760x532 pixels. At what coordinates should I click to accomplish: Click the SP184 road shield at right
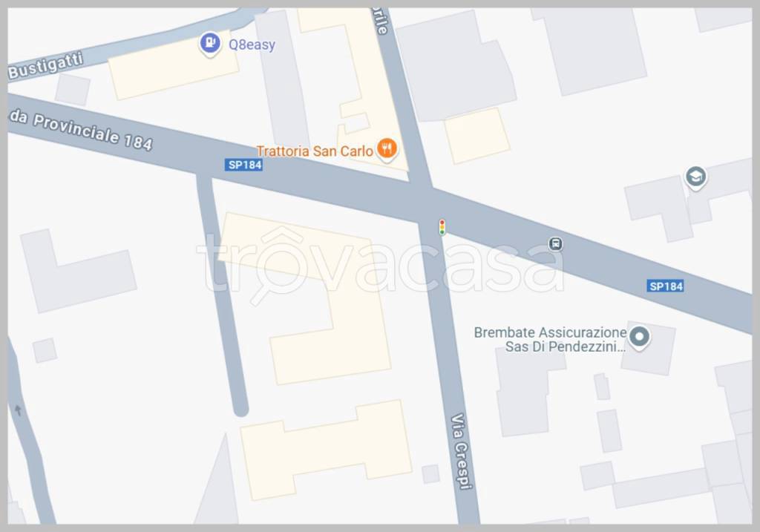[666, 286]
